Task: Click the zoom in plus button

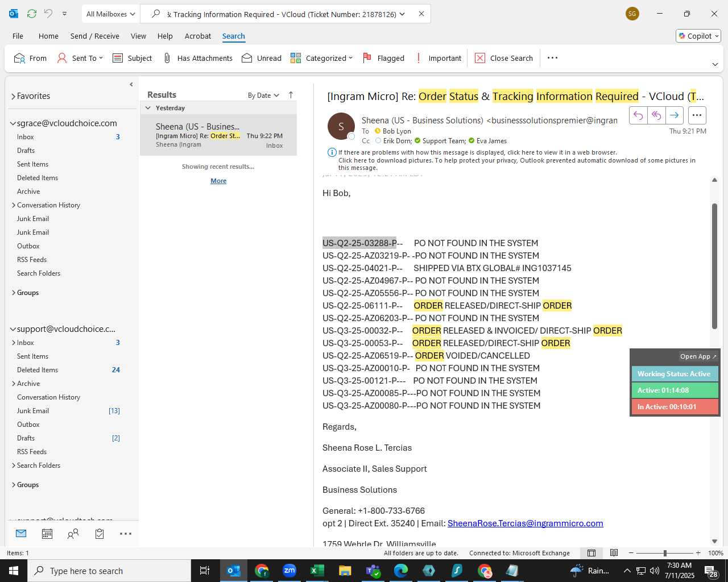Action: pyautogui.click(x=698, y=553)
